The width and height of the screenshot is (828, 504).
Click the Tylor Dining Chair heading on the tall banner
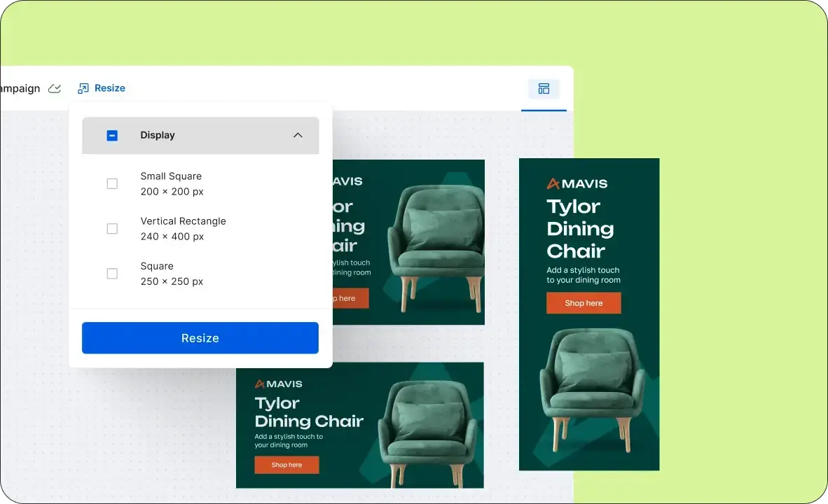(x=580, y=228)
